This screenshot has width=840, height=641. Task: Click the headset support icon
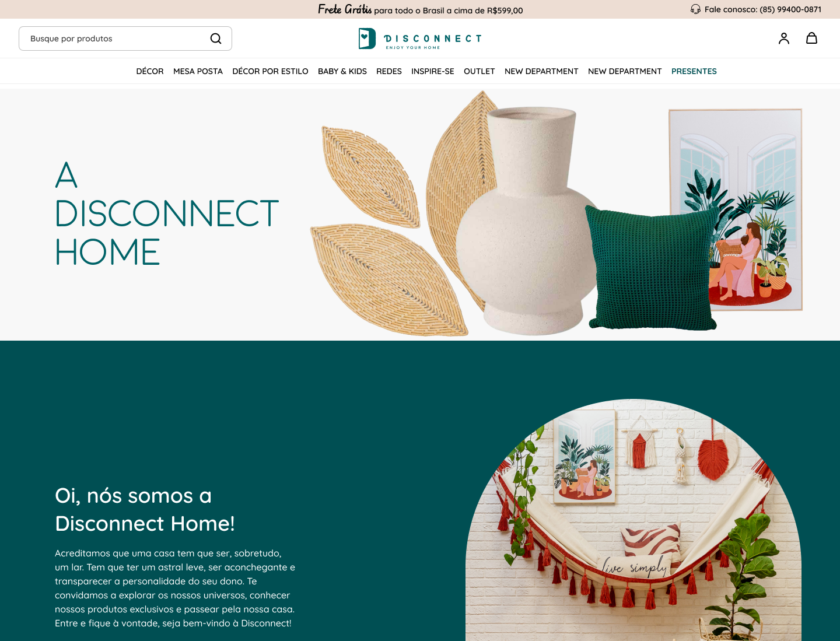tap(695, 9)
